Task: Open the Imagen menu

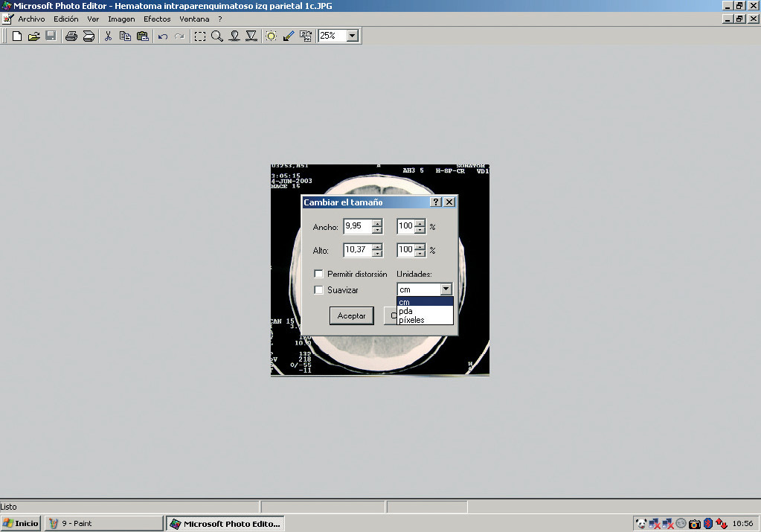Action: point(121,19)
